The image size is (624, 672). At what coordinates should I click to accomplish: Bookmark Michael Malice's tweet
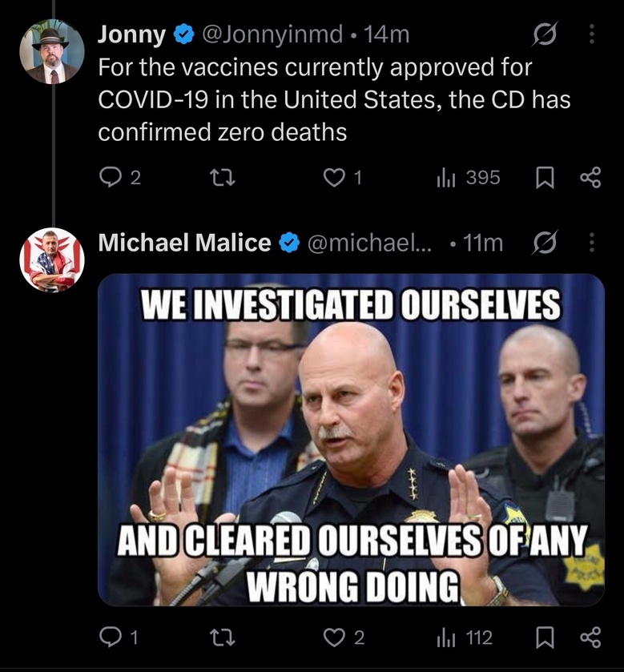pyautogui.click(x=545, y=638)
